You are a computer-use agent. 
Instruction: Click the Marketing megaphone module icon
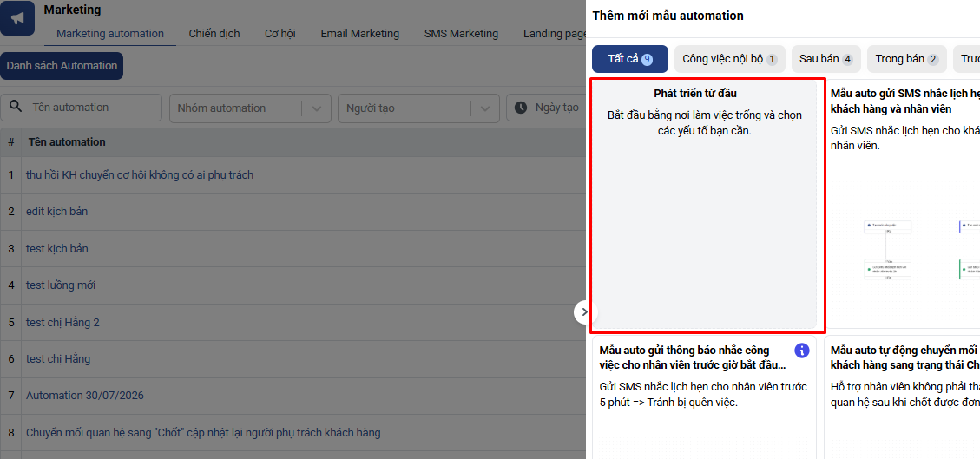pyautogui.click(x=16, y=18)
